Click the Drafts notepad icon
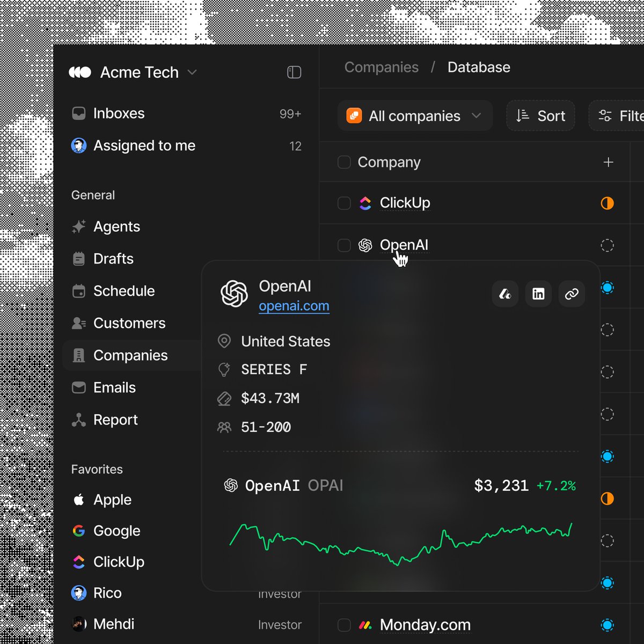This screenshot has height=644, width=644. (x=79, y=259)
